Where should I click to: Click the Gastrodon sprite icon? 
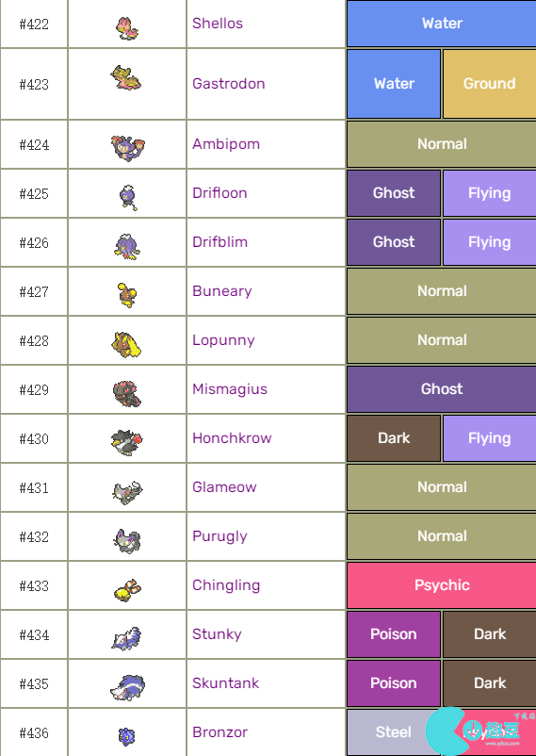(x=126, y=78)
